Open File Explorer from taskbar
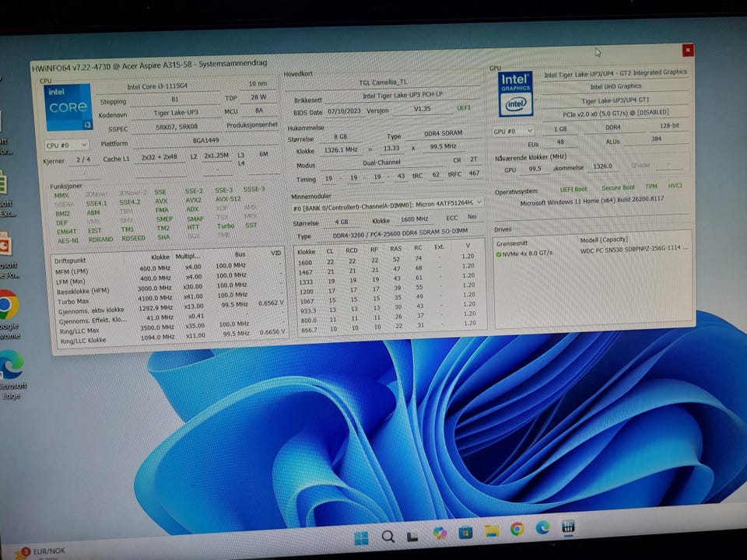Image resolution: width=747 pixels, height=560 pixels. click(491, 530)
